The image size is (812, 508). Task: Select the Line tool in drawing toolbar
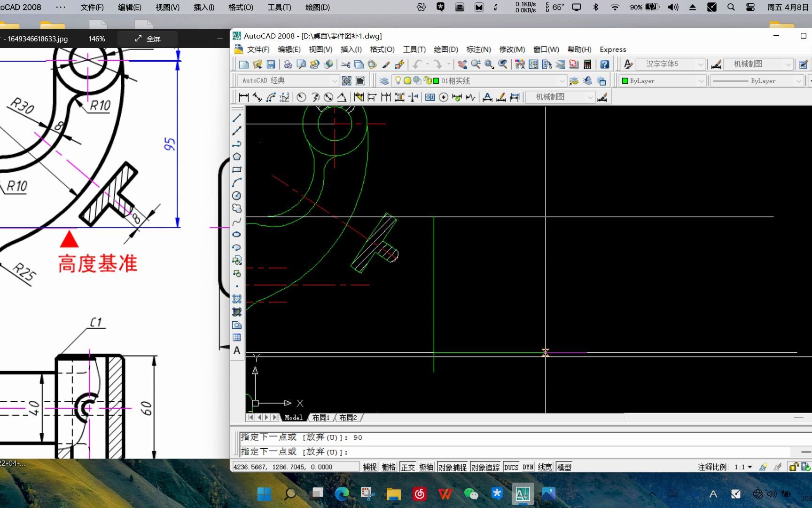click(x=237, y=119)
